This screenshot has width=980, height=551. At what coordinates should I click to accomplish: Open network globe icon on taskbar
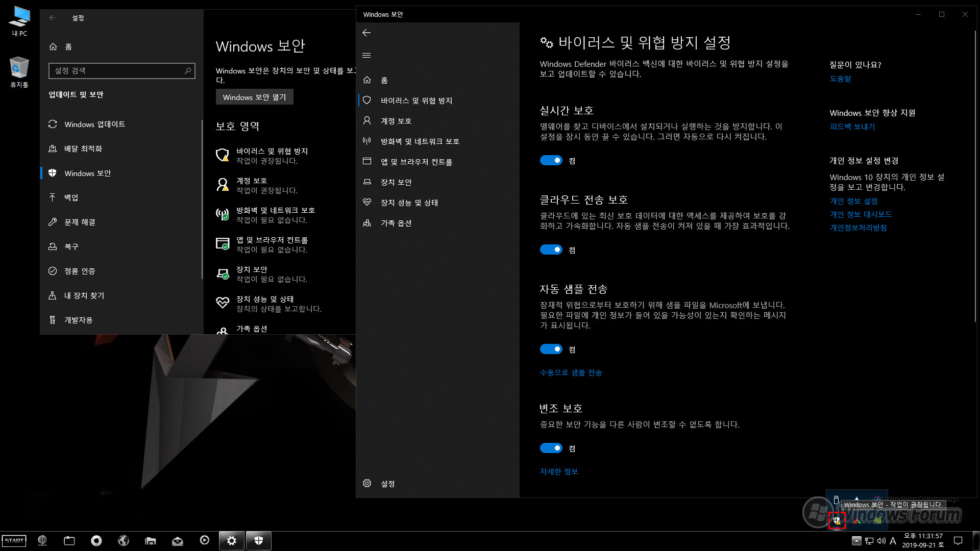click(42, 541)
